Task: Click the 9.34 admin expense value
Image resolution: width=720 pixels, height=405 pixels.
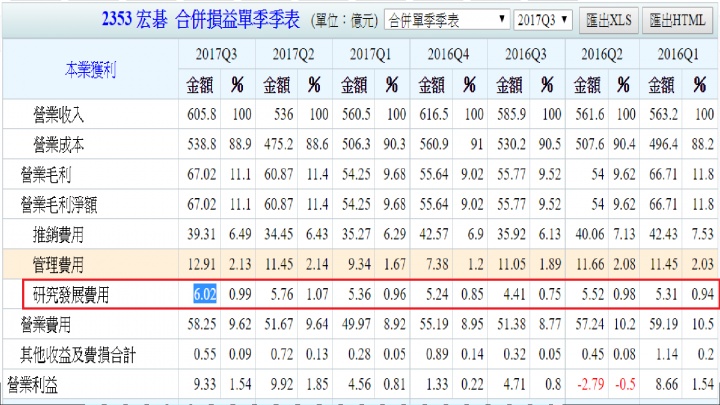Action: [x=359, y=264]
